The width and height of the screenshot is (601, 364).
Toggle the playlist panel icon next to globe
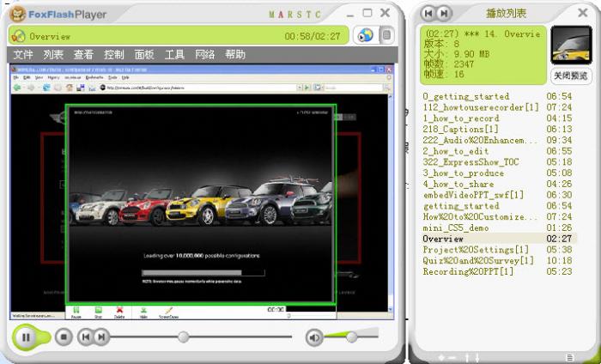pos(386,35)
